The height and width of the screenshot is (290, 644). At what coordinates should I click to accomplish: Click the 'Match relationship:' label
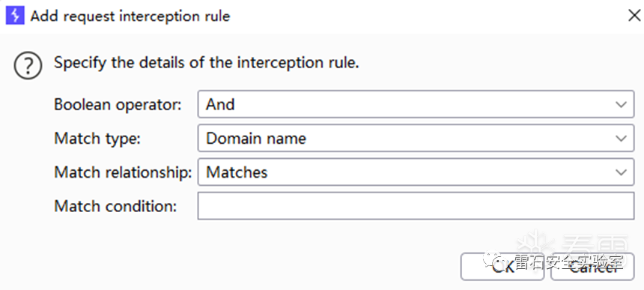[x=123, y=172]
